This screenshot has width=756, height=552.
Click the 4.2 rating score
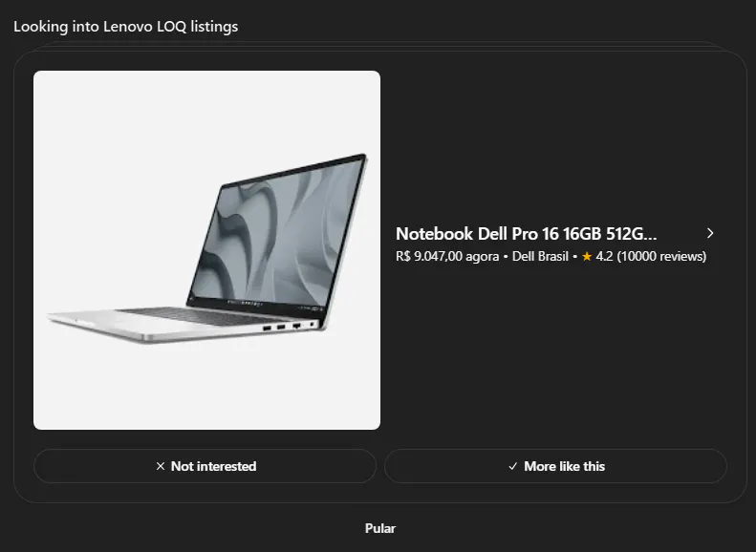pyautogui.click(x=604, y=256)
